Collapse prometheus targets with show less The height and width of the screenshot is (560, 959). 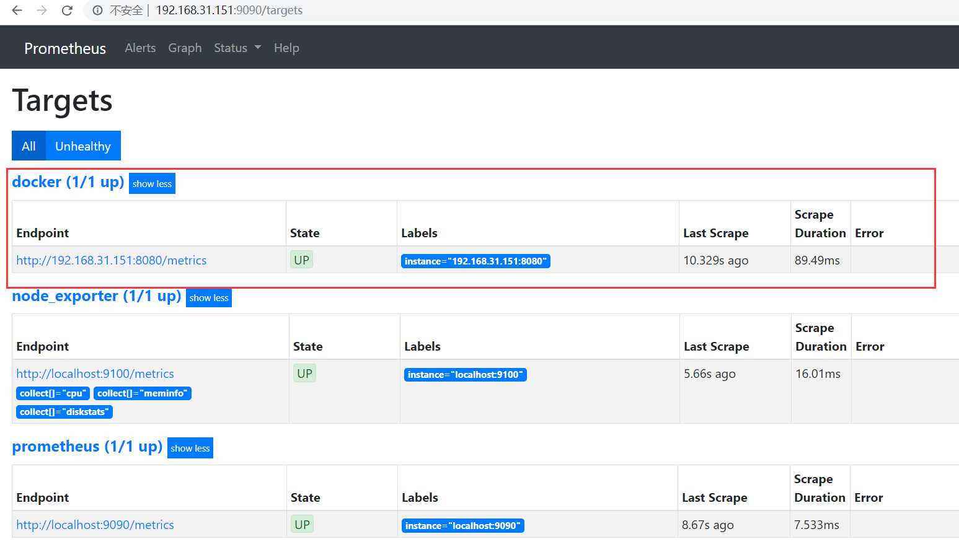click(x=190, y=448)
